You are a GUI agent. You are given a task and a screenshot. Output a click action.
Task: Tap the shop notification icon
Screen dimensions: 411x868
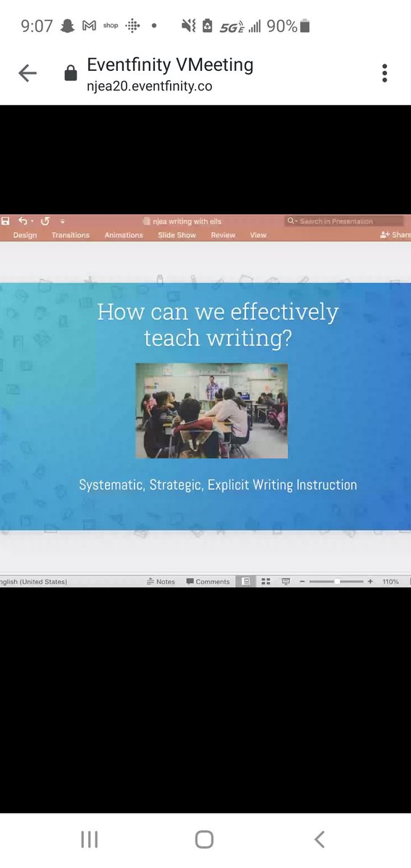(x=110, y=25)
